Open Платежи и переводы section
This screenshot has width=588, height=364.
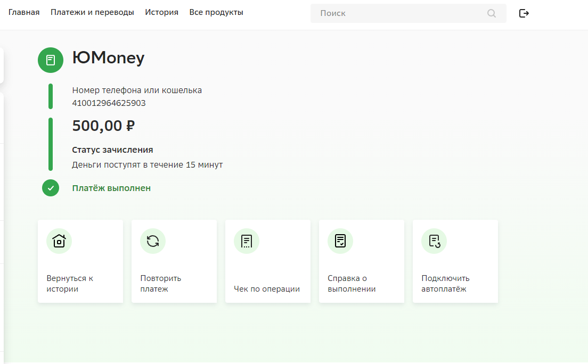92,12
